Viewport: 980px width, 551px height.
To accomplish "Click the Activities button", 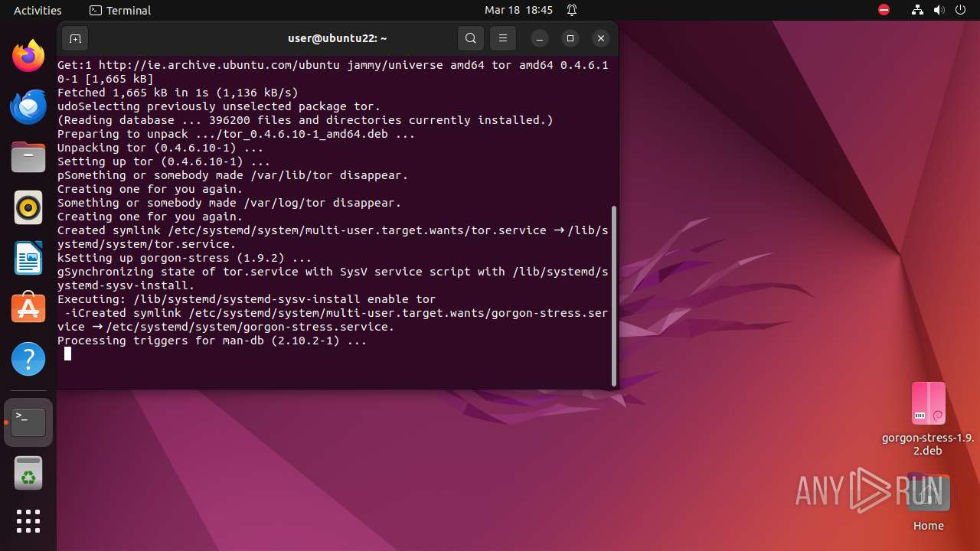I will 38,11.
